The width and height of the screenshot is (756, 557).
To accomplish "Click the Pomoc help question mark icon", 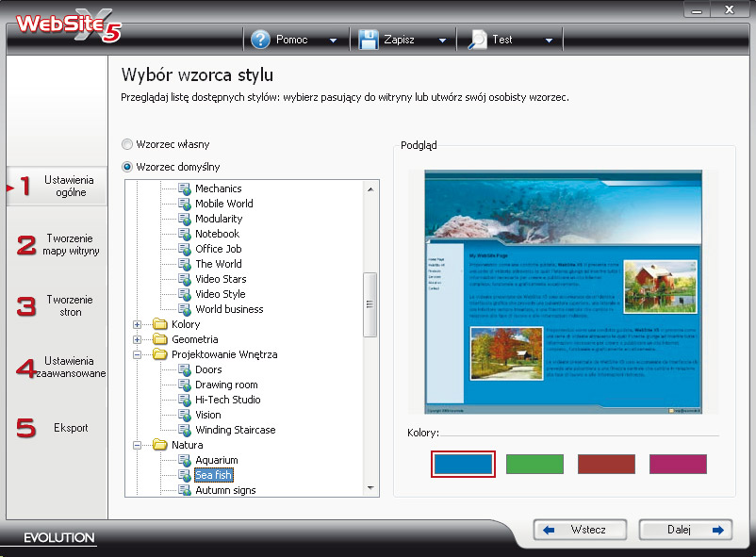I will pos(260,40).
